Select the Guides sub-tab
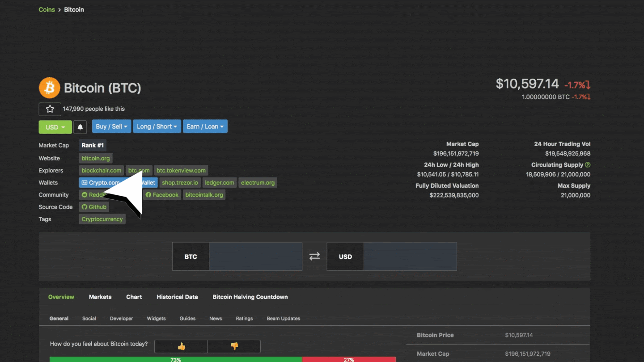 [x=187, y=319]
